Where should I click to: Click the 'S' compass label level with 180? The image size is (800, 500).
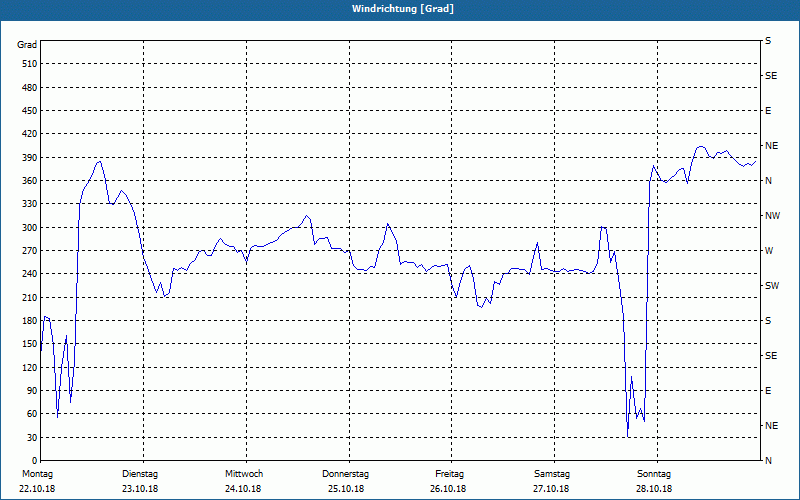(x=768, y=321)
